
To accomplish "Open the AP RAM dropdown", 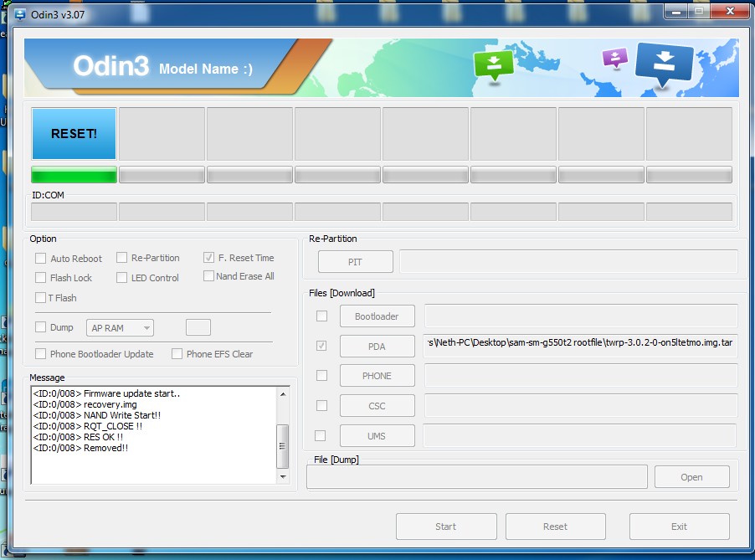I will point(120,328).
